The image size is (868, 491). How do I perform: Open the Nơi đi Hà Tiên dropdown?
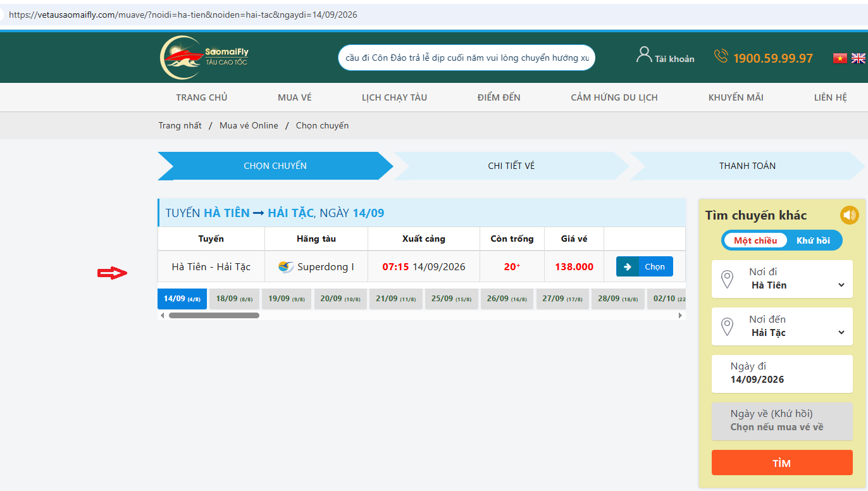click(x=782, y=279)
